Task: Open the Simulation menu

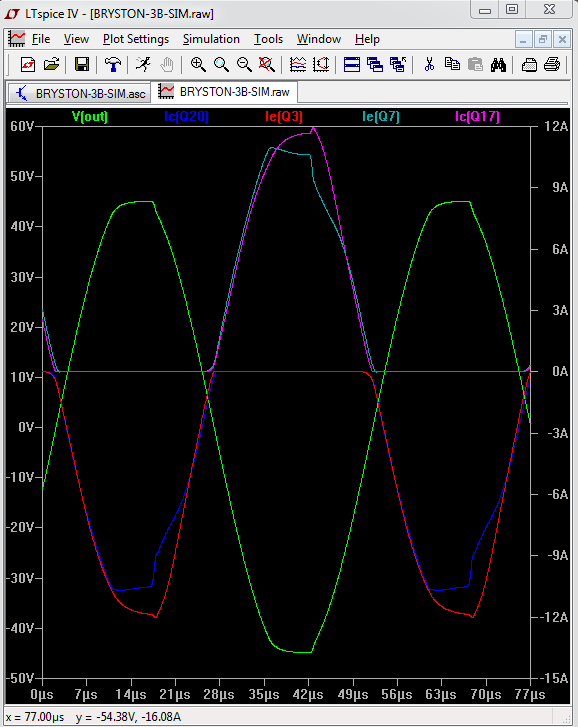Action: tap(211, 39)
